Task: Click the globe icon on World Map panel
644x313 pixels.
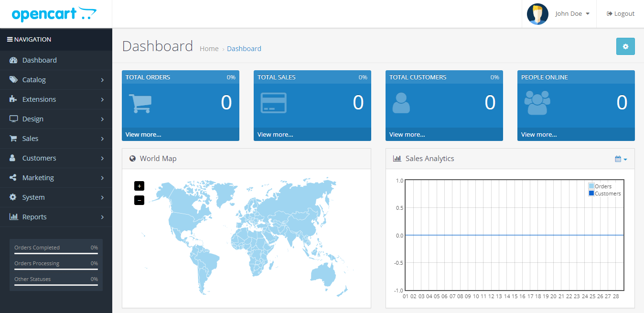Action: click(132, 158)
